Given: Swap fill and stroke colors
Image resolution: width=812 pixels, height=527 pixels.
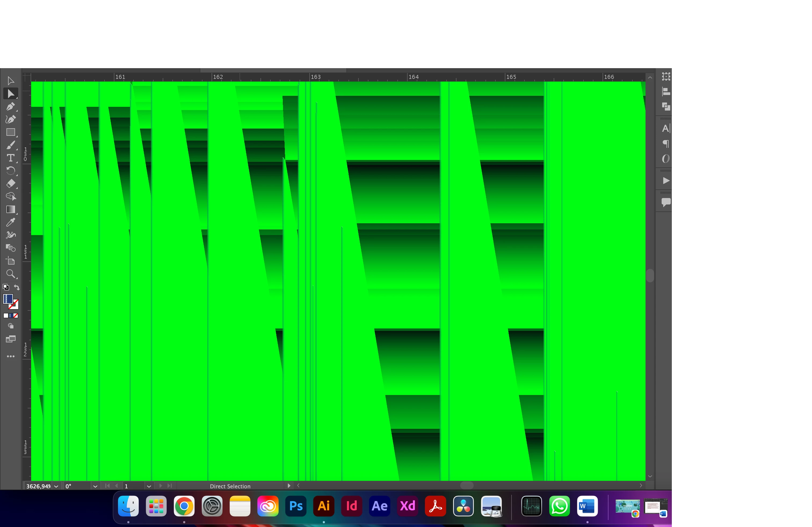Looking at the screenshot, I should (x=17, y=287).
